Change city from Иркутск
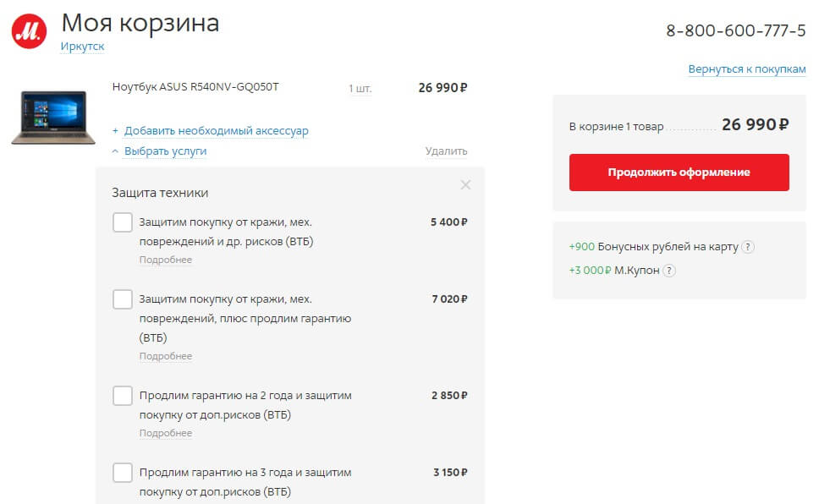The image size is (819, 504). point(82,47)
